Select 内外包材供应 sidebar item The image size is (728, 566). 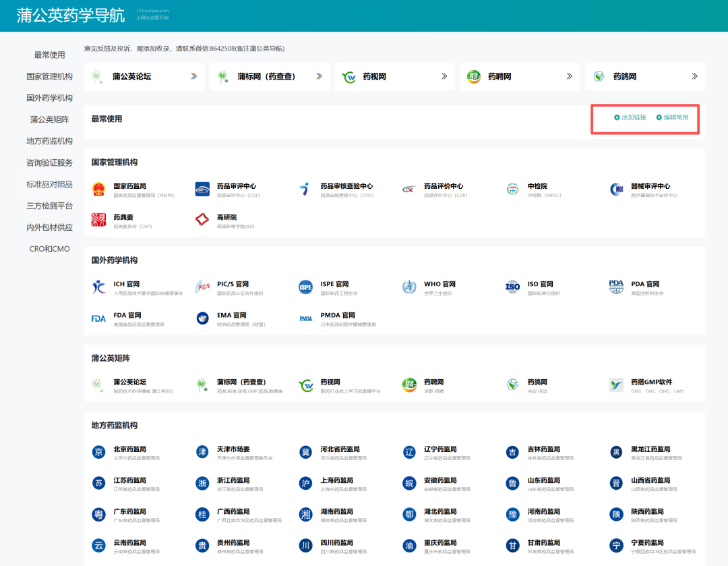pyautogui.click(x=49, y=227)
